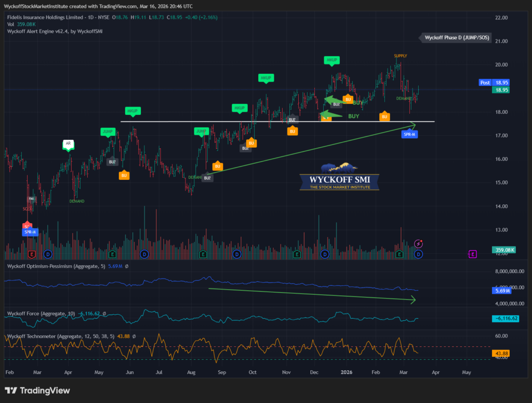Click the white AR signal label
Image resolution: width=532 pixels, height=403 pixels.
[68, 143]
